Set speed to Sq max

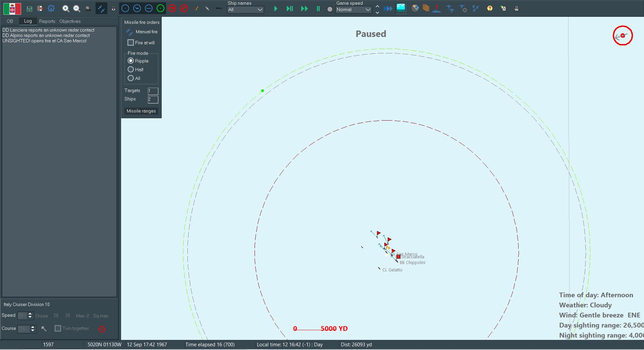(x=101, y=316)
